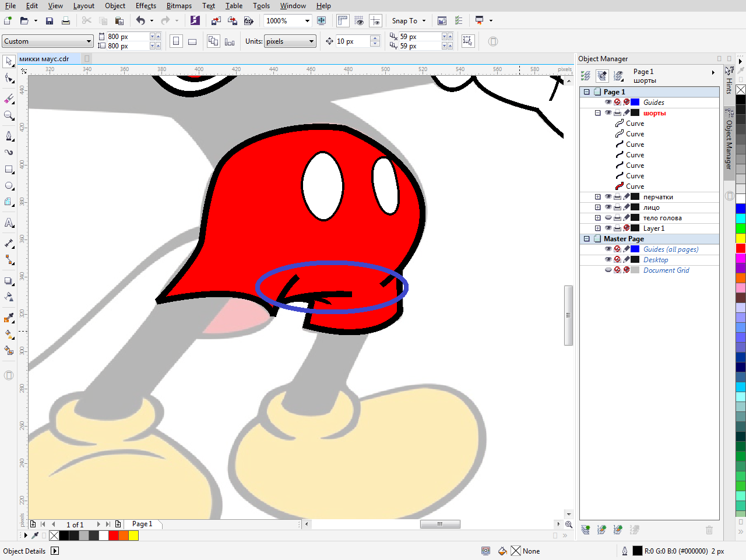The height and width of the screenshot is (560, 746).
Task: Select the Text tool in the toolbox
Action: click(9, 223)
